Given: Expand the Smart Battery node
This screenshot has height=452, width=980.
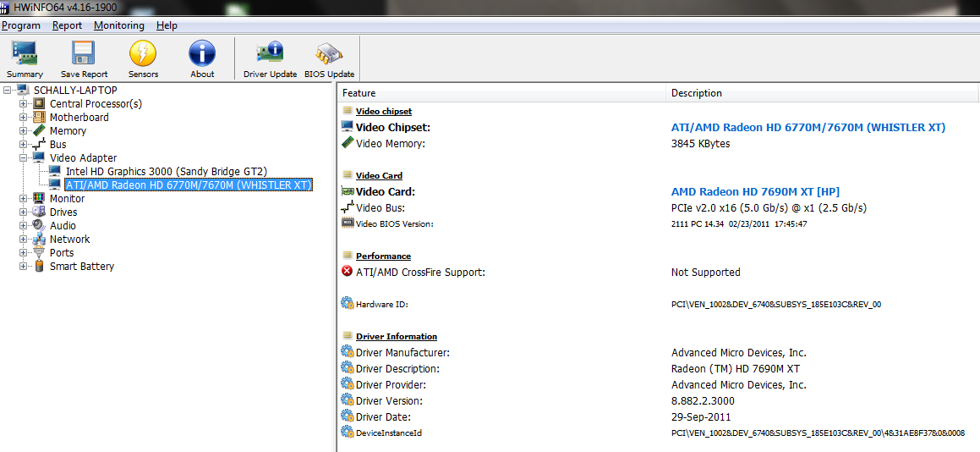Looking at the screenshot, I should tap(24, 266).
